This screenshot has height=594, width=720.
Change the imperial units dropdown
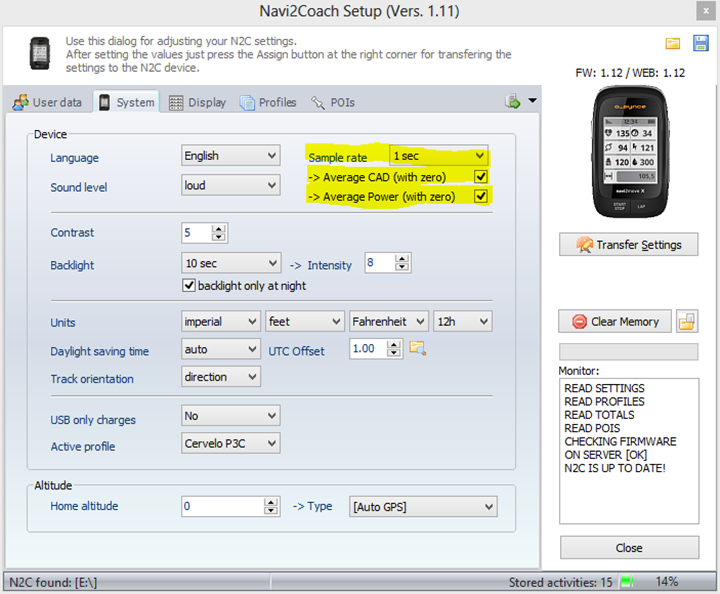(221, 321)
